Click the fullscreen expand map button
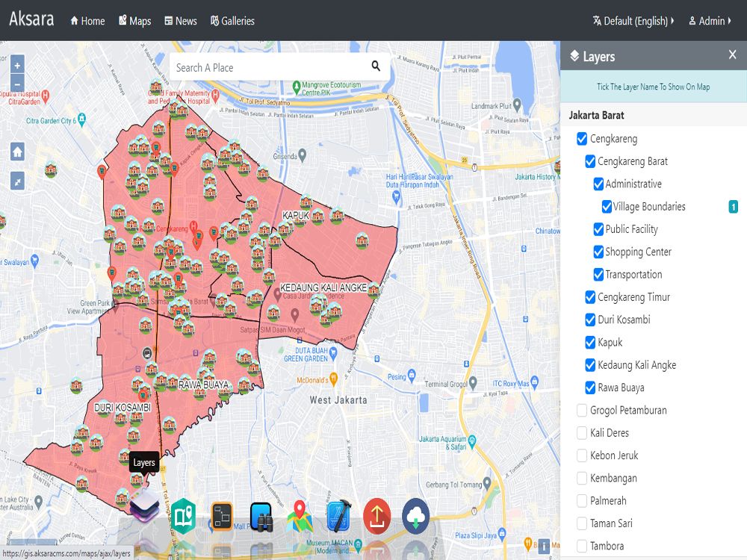This screenshot has height=560, width=747. (18, 181)
